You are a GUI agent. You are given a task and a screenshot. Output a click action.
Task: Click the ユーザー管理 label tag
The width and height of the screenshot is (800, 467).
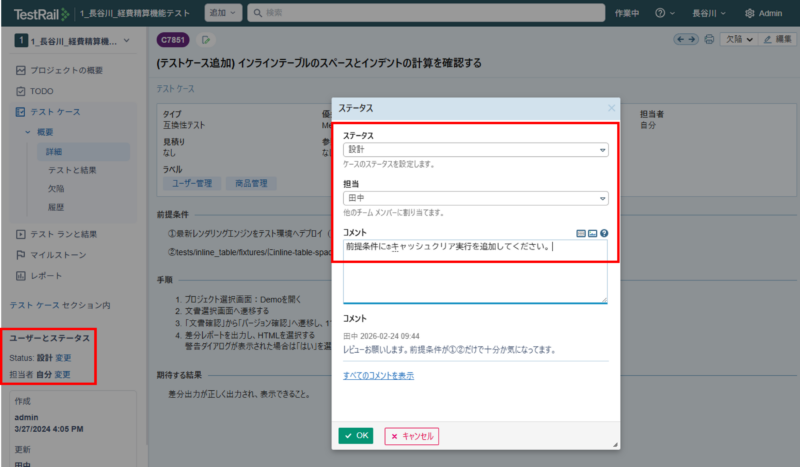(192, 183)
